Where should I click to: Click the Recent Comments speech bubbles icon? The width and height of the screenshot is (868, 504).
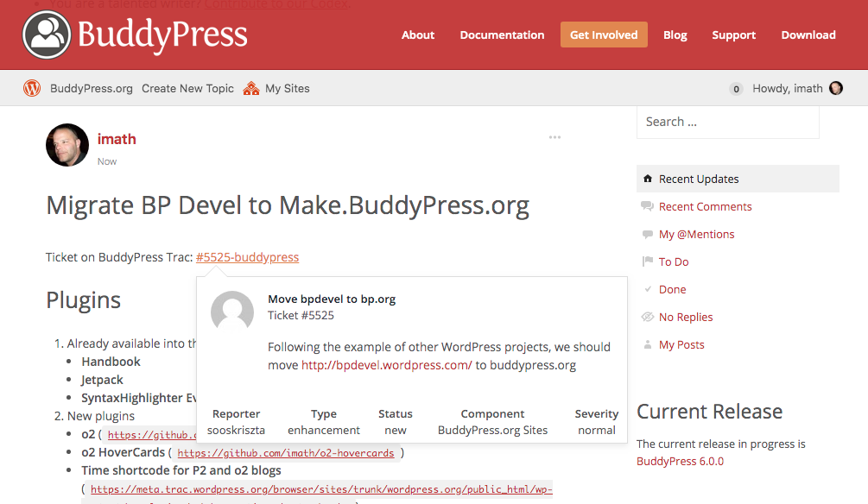(647, 206)
